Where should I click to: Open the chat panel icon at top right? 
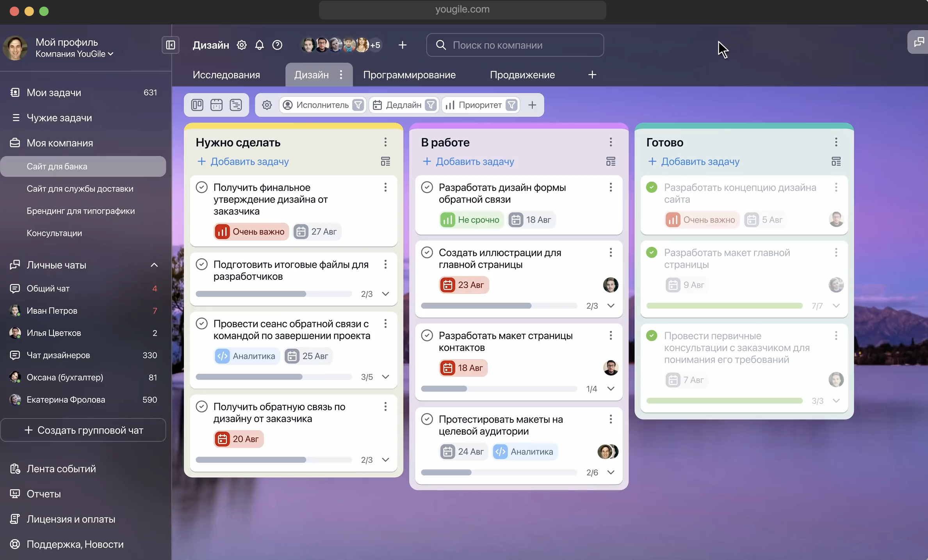pos(919,42)
